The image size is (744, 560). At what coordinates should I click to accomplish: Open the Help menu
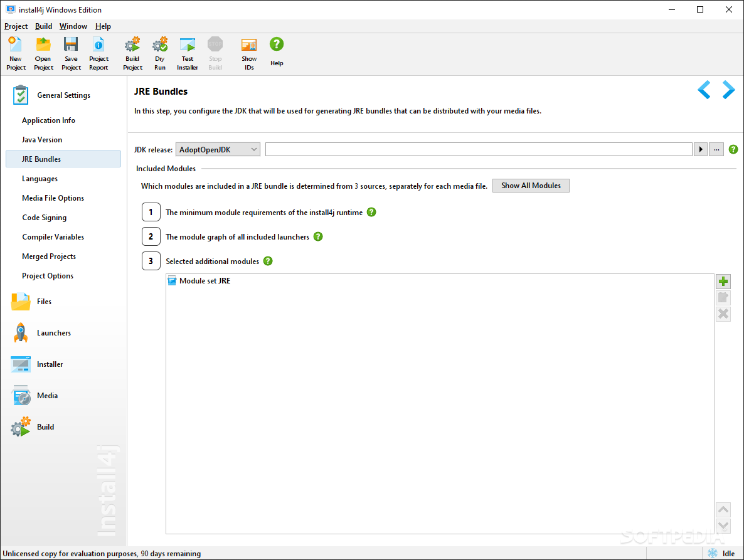pos(103,26)
